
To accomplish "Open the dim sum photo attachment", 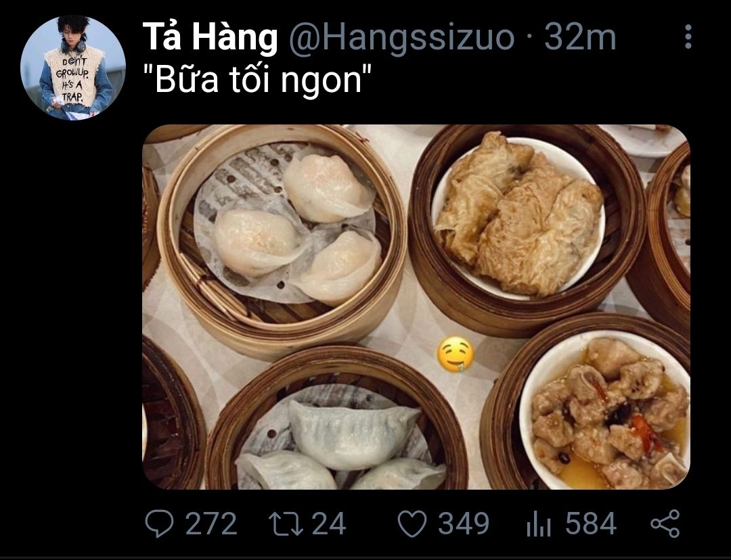I will point(416,307).
